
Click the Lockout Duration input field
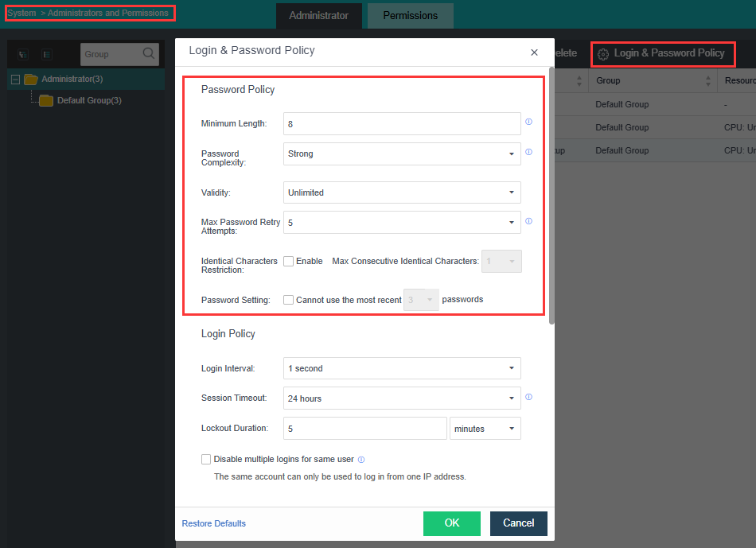pos(364,429)
